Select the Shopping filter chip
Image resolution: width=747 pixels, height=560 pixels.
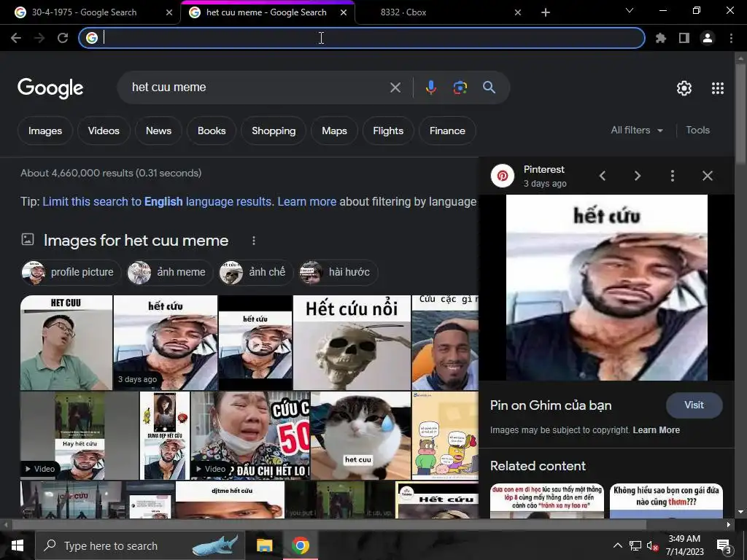click(274, 131)
